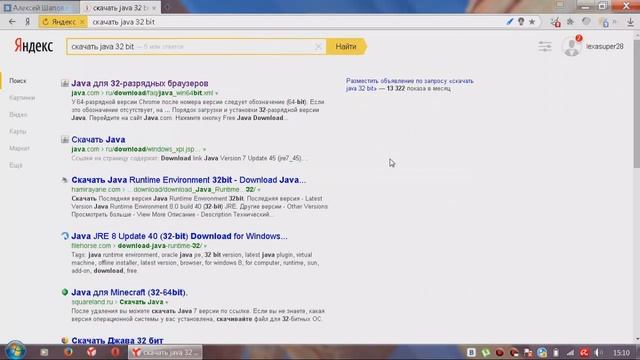Open the Yandex home 'Я' toolbar button

point(28,22)
